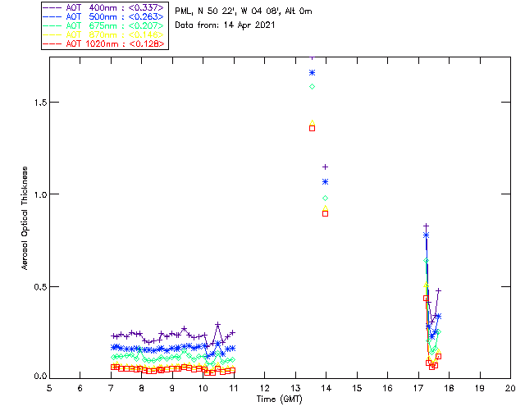Click the x-axis label 12
525x420 pixels.
click(x=264, y=388)
